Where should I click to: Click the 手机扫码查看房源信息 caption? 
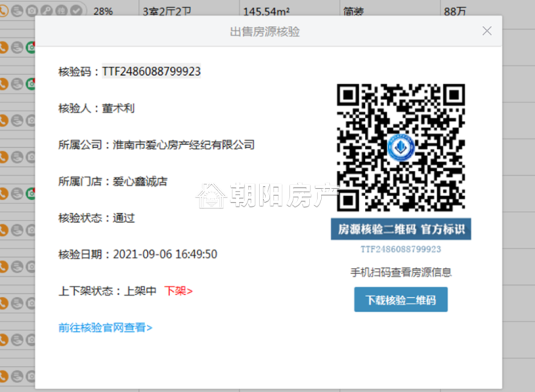(401, 272)
